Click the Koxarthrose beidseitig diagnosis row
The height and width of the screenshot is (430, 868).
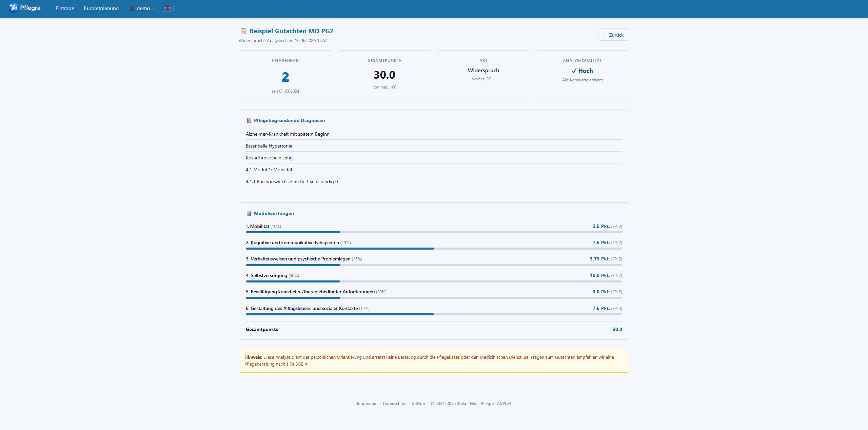tap(434, 158)
